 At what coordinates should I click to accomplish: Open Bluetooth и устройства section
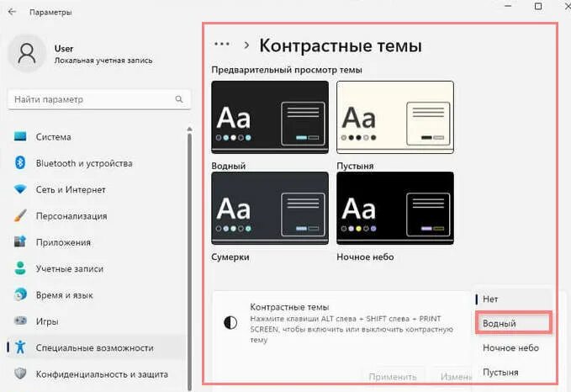97,163
